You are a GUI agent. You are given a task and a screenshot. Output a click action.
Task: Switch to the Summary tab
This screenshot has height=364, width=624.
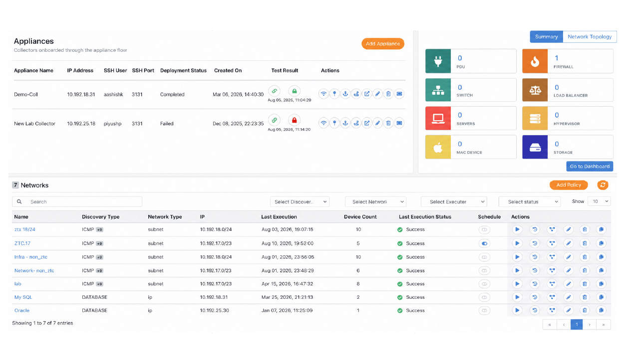[546, 37]
